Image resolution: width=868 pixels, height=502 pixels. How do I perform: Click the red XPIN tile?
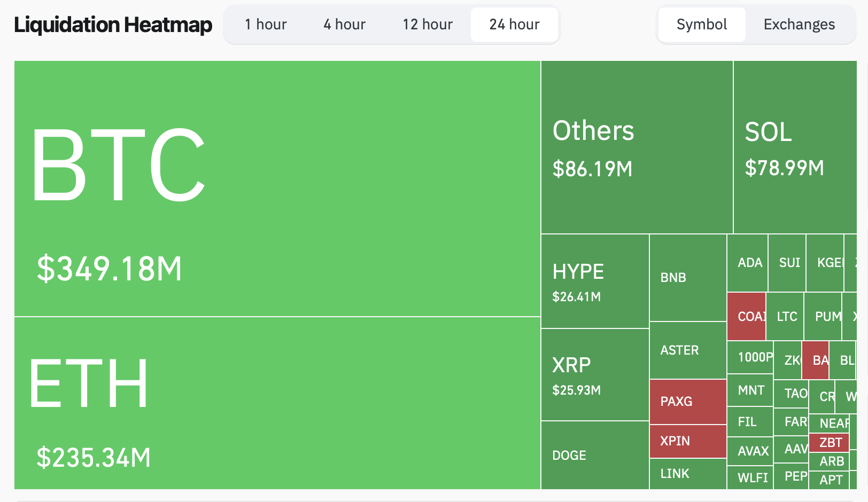(x=688, y=441)
